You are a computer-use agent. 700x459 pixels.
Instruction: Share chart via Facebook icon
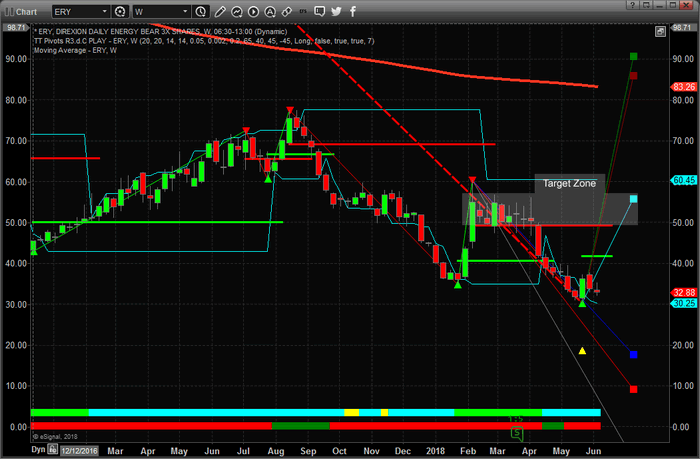(353, 12)
